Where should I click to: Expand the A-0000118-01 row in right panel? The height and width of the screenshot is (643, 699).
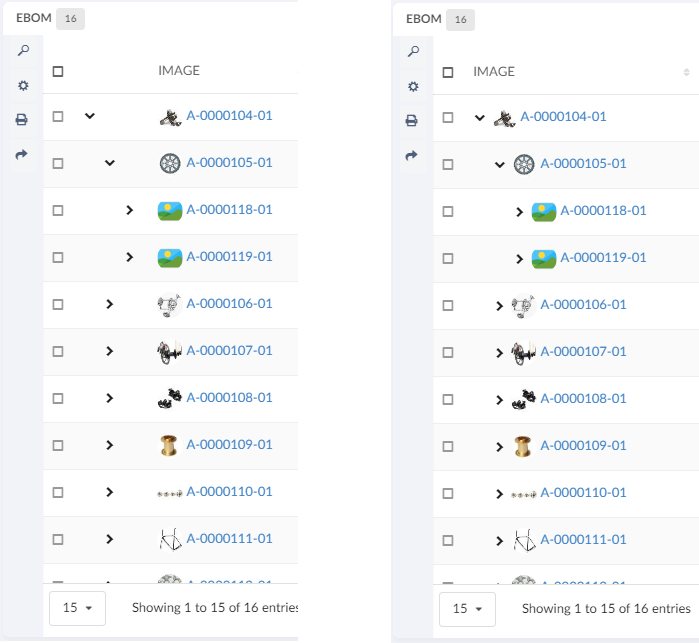(x=519, y=211)
